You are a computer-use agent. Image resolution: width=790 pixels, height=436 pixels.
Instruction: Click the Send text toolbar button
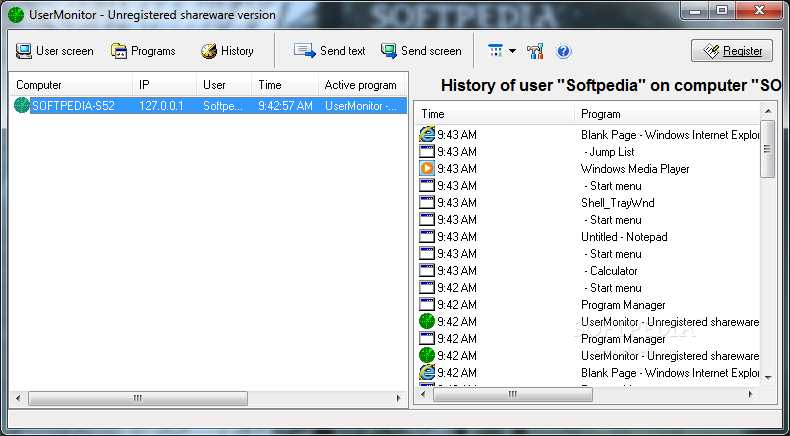coord(330,51)
